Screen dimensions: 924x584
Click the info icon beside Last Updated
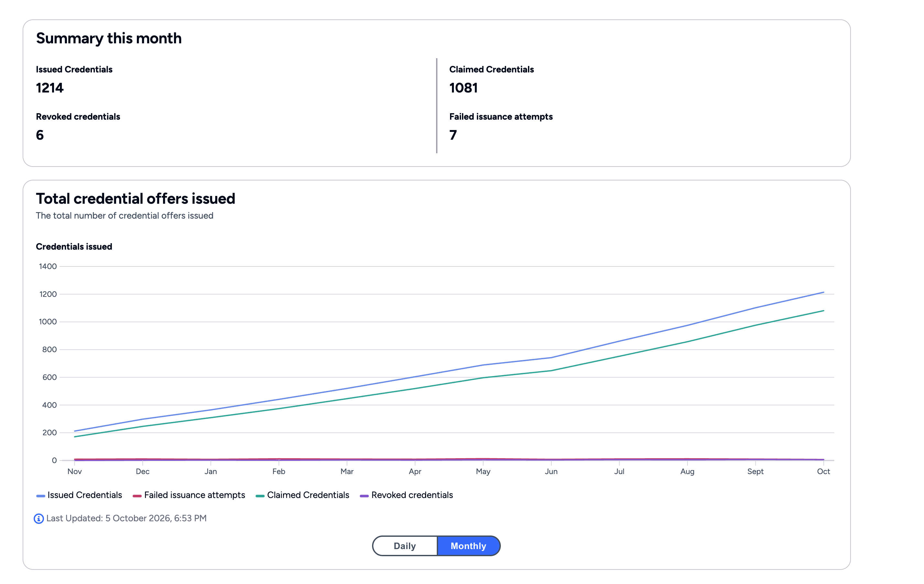[39, 518]
